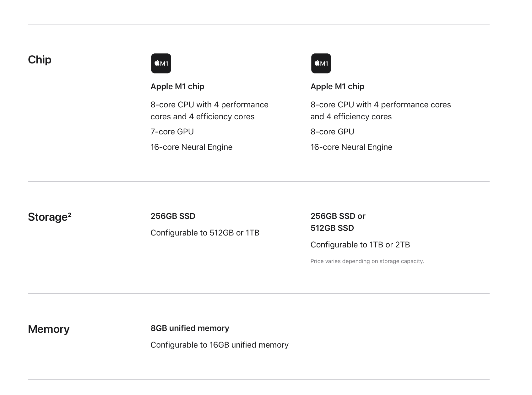Image resolution: width=532 pixels, height=395 pixels.
Task: Click the 256GB SSD or 512GB SSD heading
Action: (x=338, y=222)
